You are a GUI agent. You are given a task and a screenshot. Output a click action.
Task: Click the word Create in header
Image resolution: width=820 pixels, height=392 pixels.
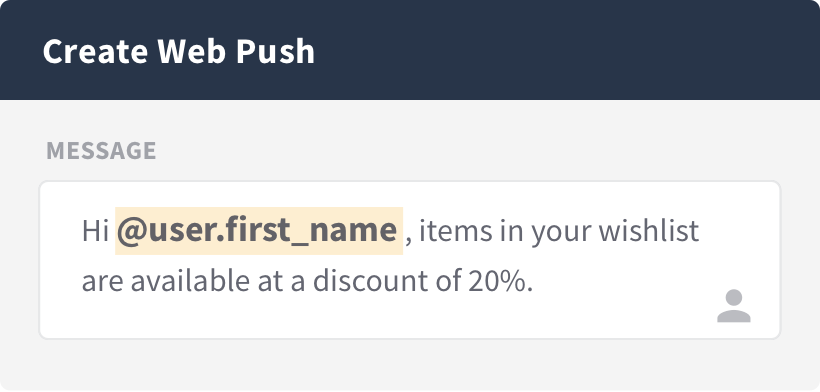click(95, 51)
